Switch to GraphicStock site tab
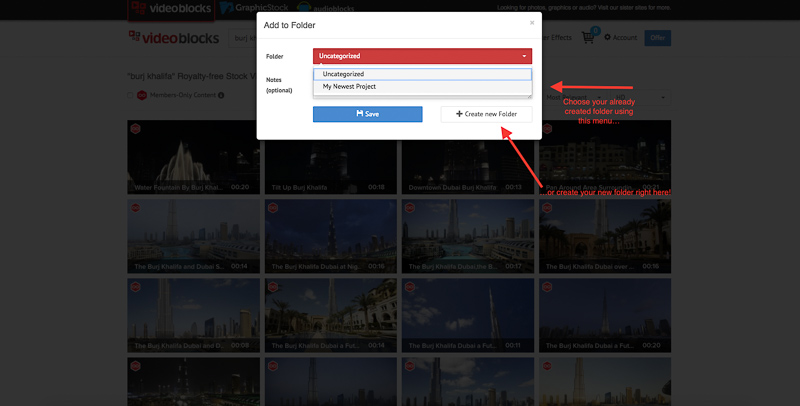The width and height of the screenshot is (800, 406). click(x=254, y=8)
